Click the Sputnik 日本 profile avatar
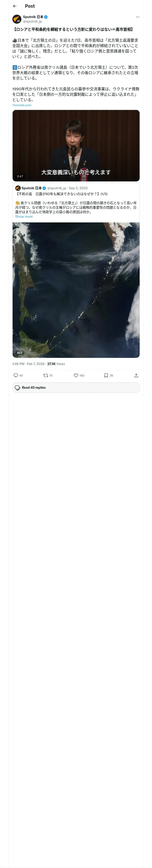The width and height of the screenshot is (152, 868). coord(17,19)
